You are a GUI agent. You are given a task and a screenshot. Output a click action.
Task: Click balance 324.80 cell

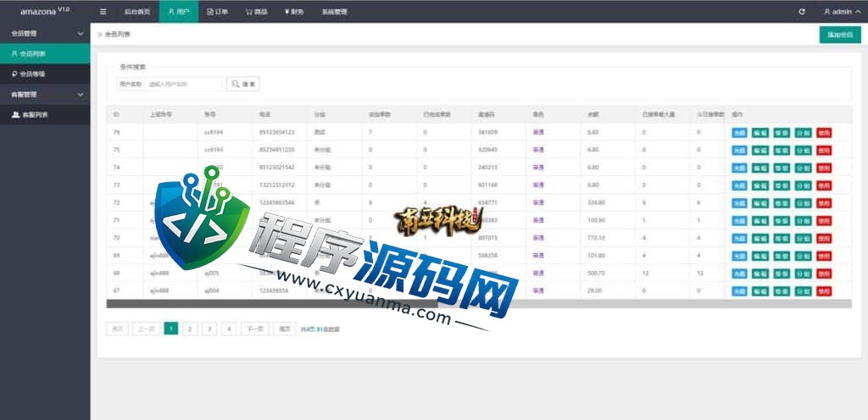[x=596, y=203]
